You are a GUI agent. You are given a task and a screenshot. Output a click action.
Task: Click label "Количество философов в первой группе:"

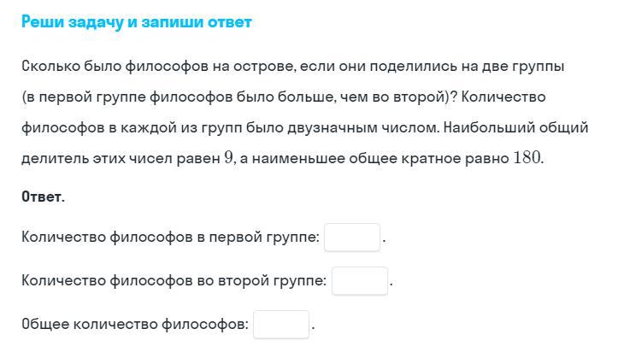coord(170,238)
